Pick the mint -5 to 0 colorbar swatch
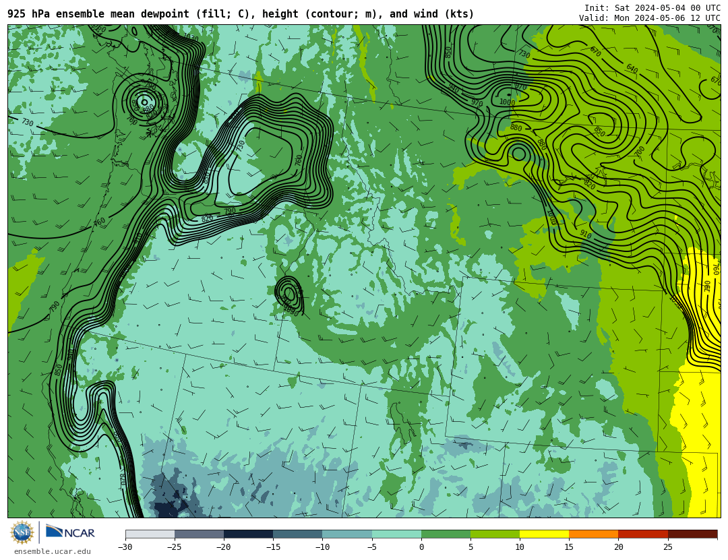 click(396, 534)
